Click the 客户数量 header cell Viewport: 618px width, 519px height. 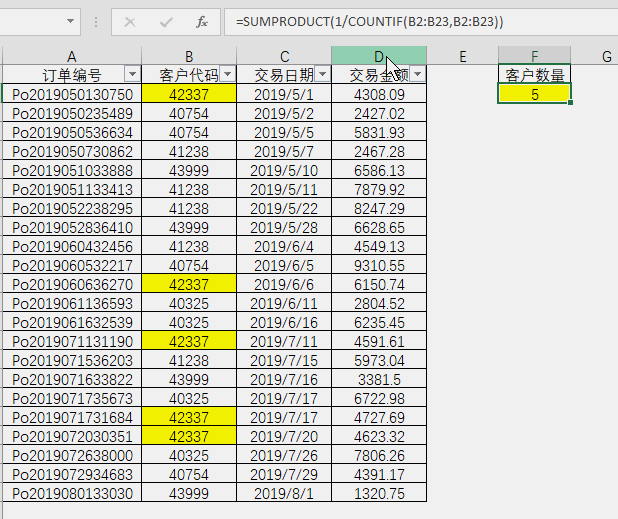point(534,74)
